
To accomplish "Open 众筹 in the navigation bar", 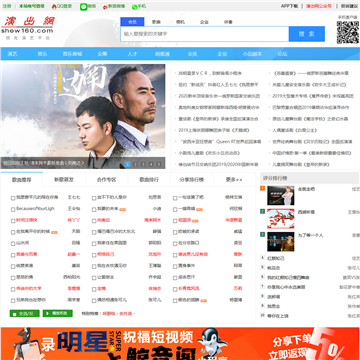I will pos(102,54).
